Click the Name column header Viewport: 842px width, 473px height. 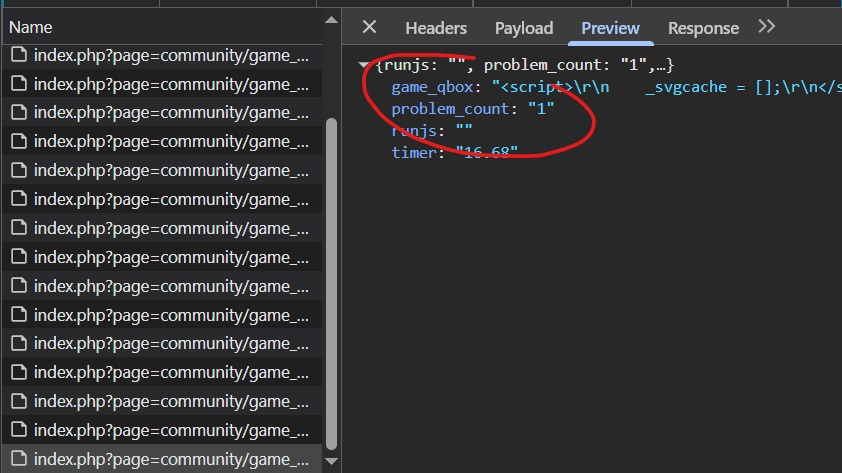[x=30, y=27]
